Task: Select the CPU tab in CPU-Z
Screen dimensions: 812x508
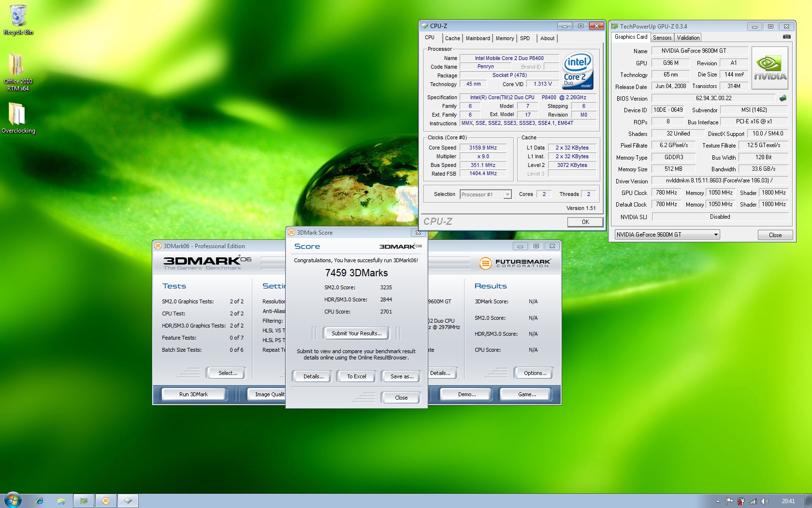Action: (430, 37)
